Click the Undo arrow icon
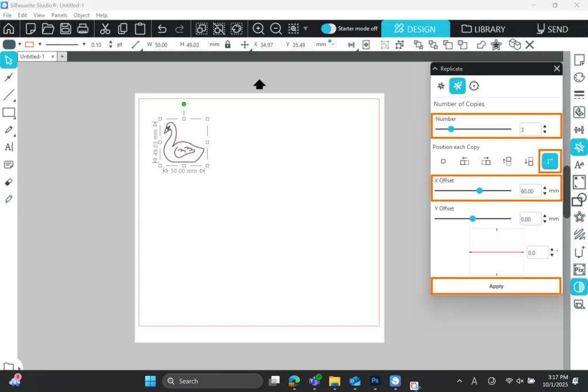The image size is (588, 392). point(162,29)
